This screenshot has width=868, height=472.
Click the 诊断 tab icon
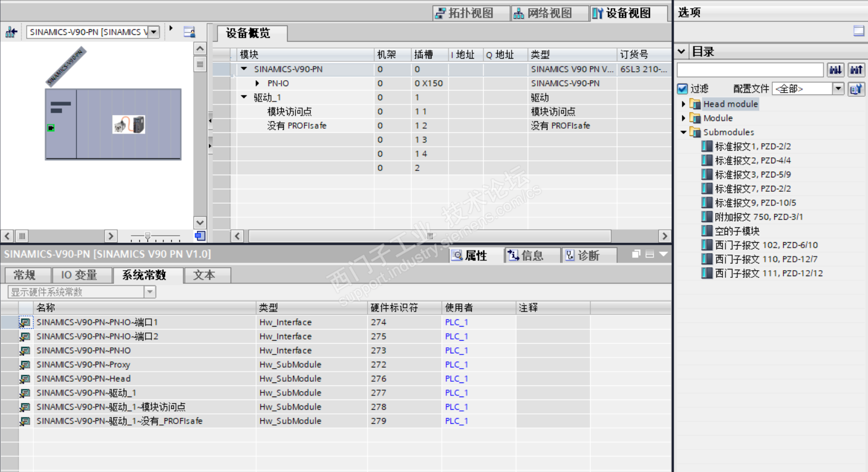pyautogui.click(x=570, y=256)
